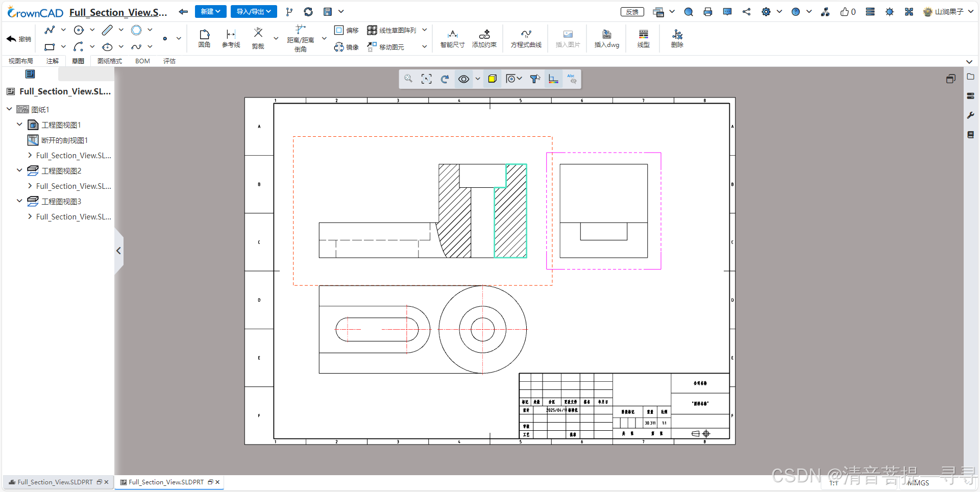
Task: Open the folder icon in right sidebar
Action: click(971, 77)
